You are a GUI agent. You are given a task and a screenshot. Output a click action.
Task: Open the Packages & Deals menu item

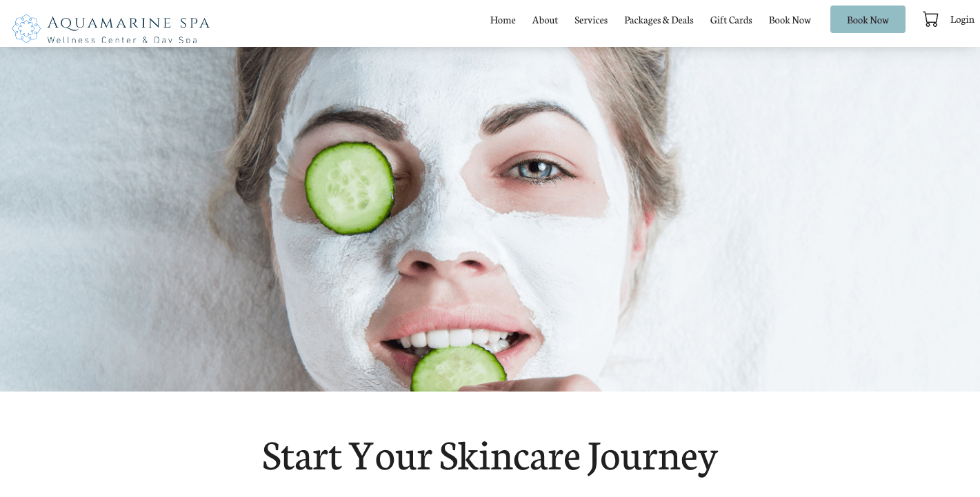coord(659,20)
